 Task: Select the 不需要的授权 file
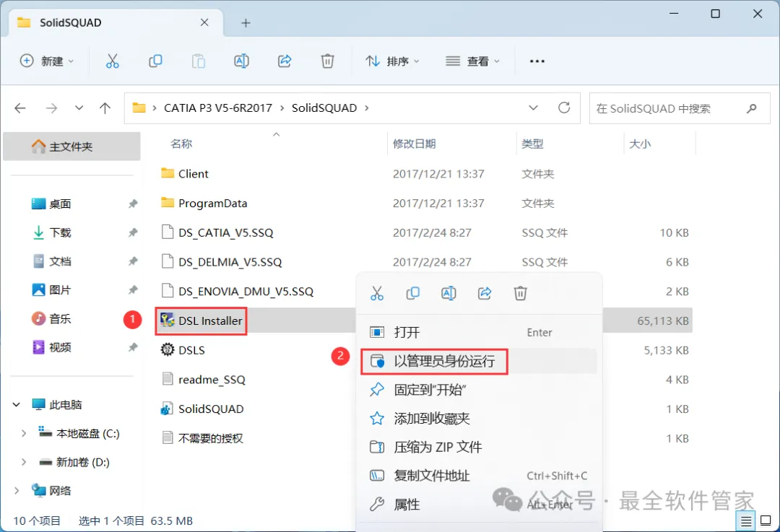[x=202, y=438]
